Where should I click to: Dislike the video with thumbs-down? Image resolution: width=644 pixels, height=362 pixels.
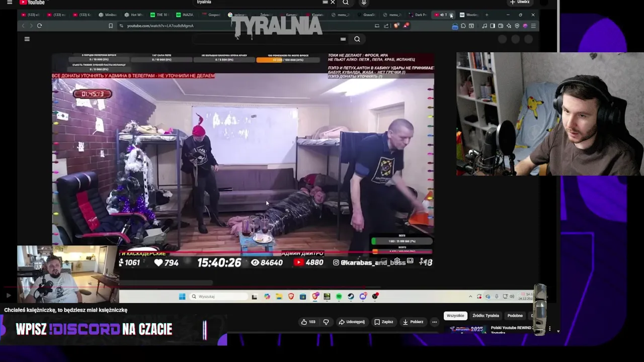coord(326,322)
